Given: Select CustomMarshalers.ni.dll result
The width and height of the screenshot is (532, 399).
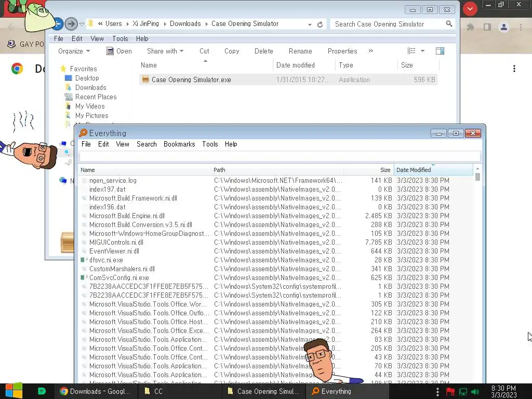Looking at the screenshot, I should [x=122, y=269].
